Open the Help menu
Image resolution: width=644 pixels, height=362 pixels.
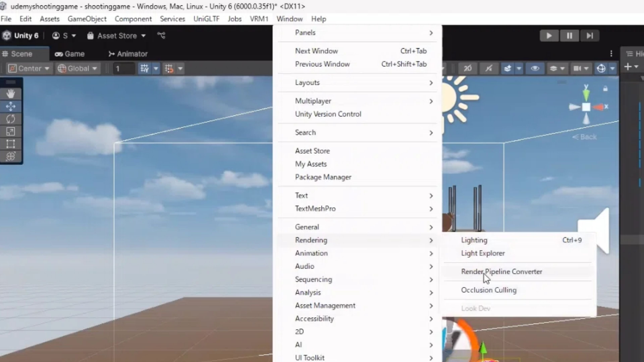tap(318, 19)
